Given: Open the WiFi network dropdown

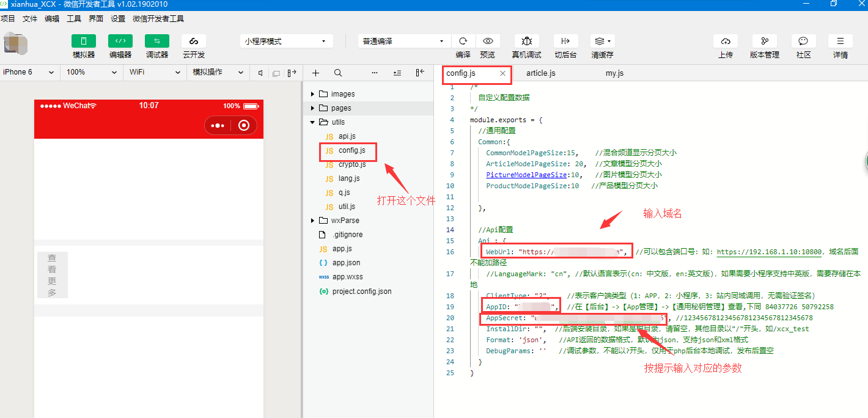Looking at the screenshot, I should (x=155, y=72).
